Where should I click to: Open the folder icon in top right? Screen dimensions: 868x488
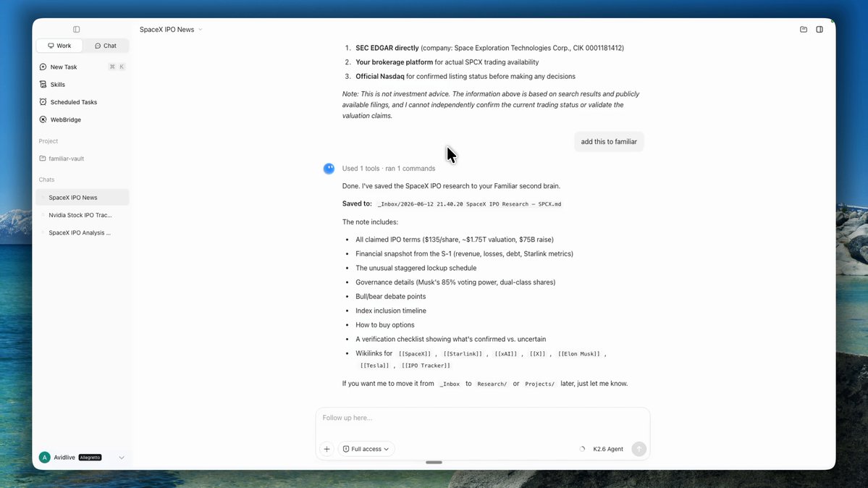coord(804,30)
